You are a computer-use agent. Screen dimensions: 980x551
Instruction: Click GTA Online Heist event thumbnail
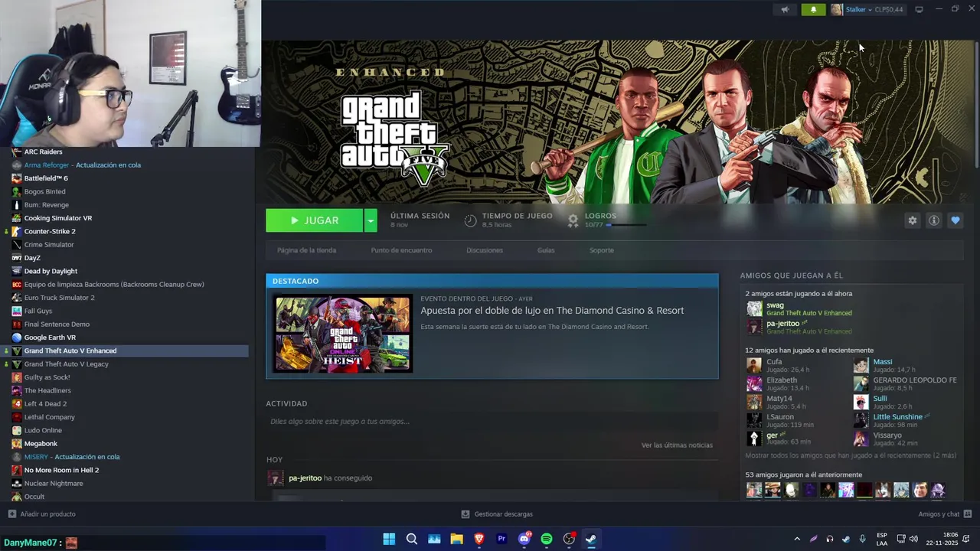click(x=344, y=334)
